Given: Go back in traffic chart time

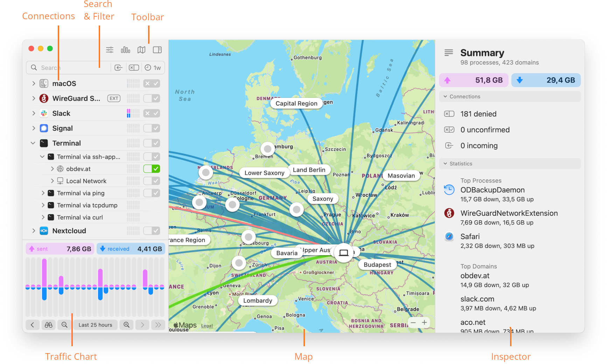Looking at the screenshot, I should point(32,325).
